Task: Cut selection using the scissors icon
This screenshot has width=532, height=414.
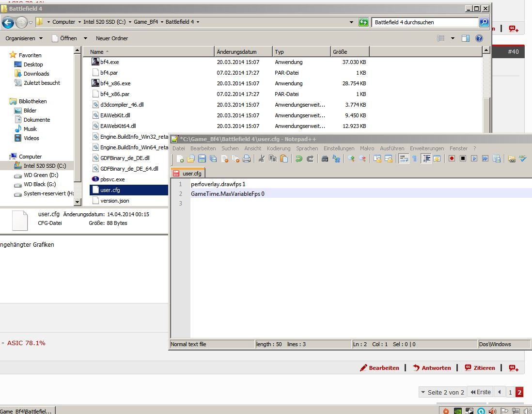Action: click(x=261, y=159)
